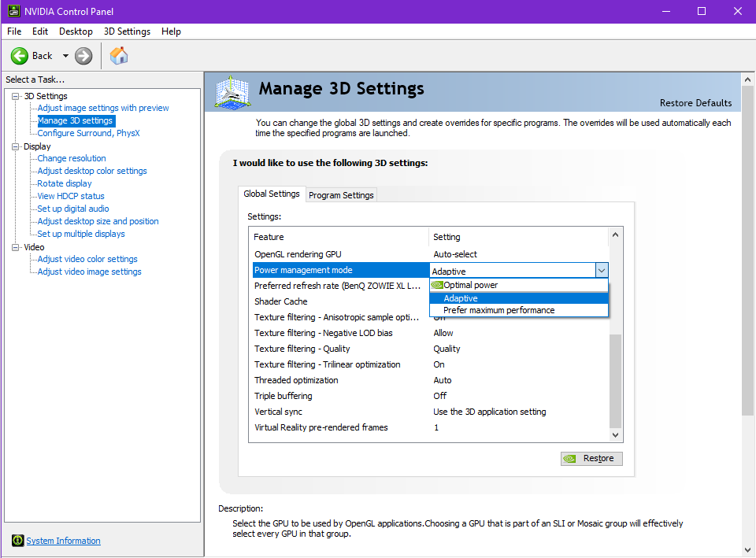Open Adjust image settings with preview
Screen dimensions: 756x558
tap(103, 108)
